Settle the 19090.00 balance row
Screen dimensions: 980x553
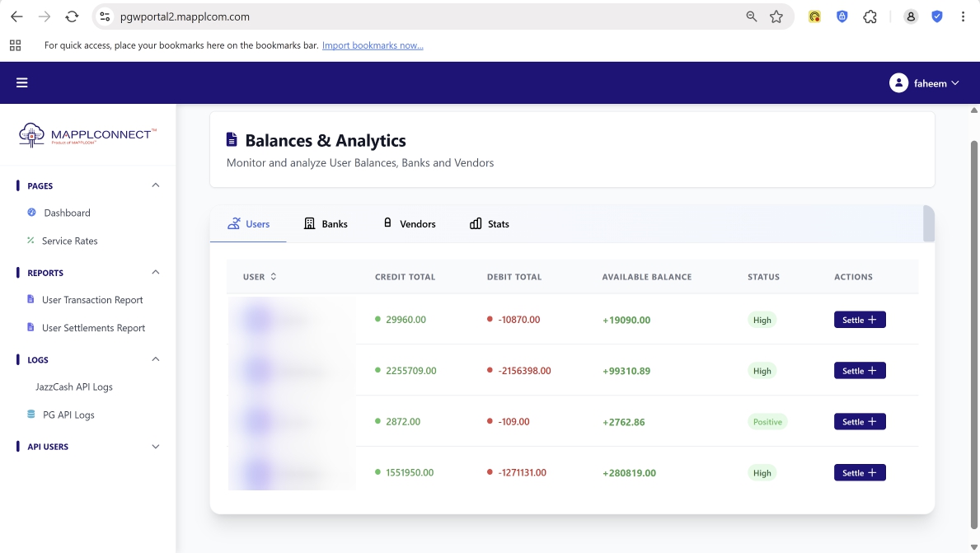[860, 320]
